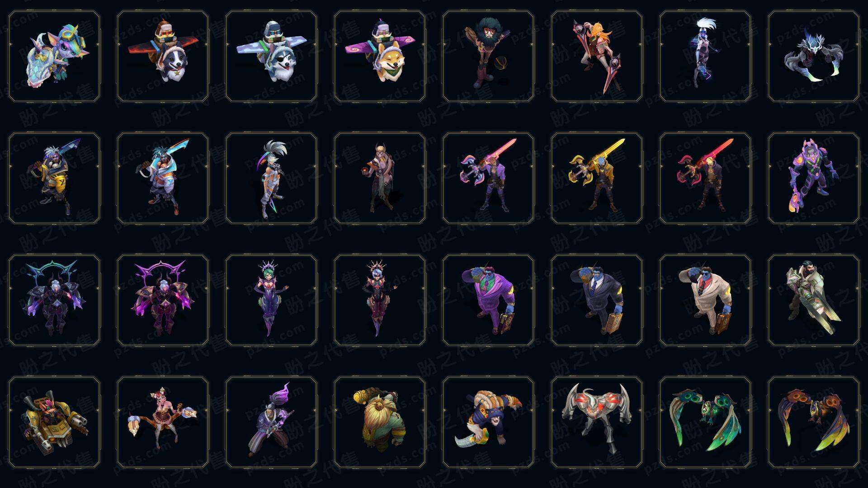Choose the Shiba Inu dog plane skin tile

(380, 56)
